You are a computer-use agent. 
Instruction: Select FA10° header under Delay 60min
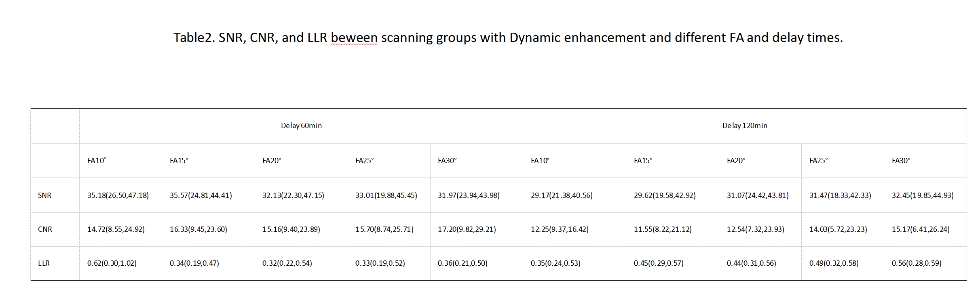[97, 161]
